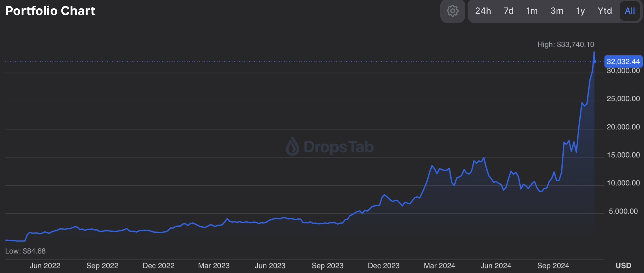The height and width of the screenshot is (273, 644).
Task: Click the Dec 2022 axis label
Action: 159,266
